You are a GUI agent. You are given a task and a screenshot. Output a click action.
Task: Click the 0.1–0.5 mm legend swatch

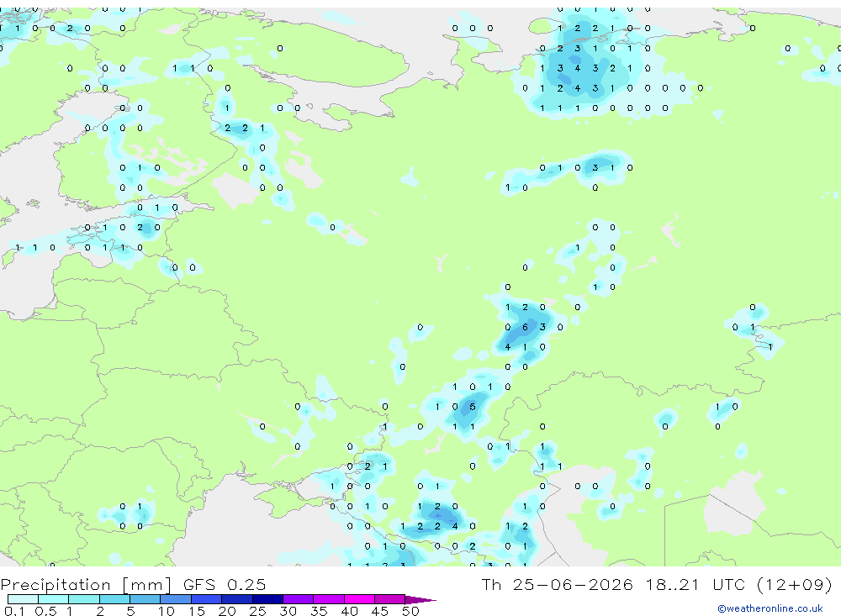tap(23, 599)
